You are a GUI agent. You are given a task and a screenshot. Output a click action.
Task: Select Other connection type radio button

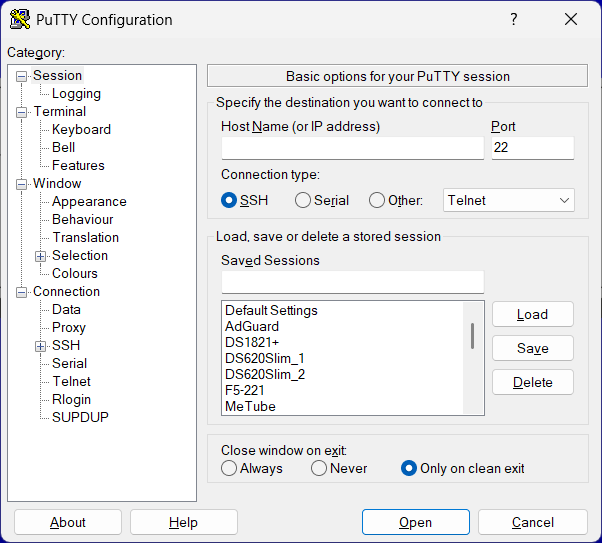coord(377,200)
